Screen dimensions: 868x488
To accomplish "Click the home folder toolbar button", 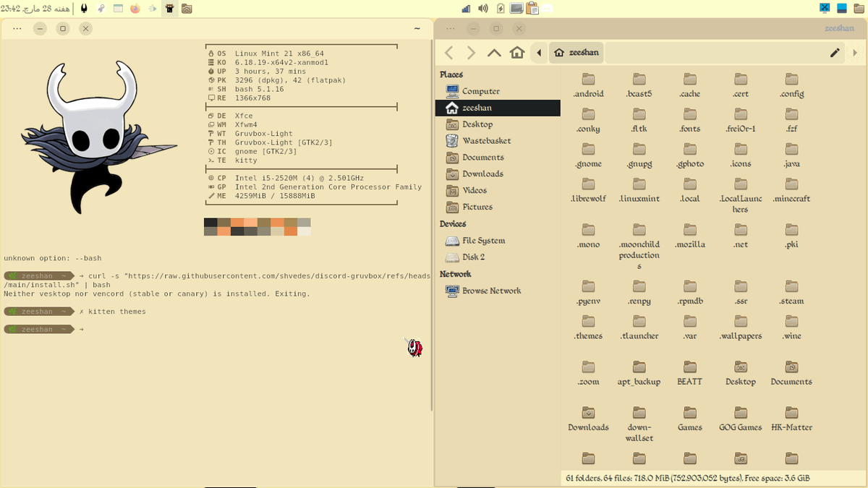I will pyautogui.click(x=516, y=53).
